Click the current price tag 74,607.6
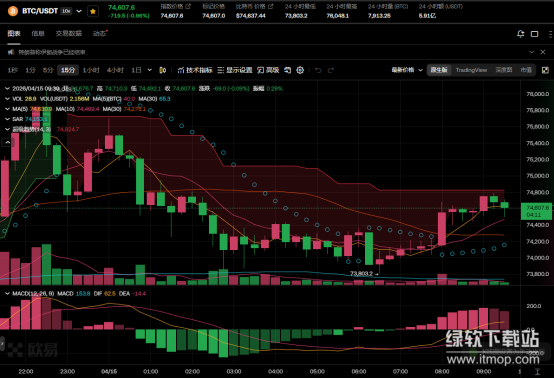This screenshot has width=554, height=379. (537, 211)
